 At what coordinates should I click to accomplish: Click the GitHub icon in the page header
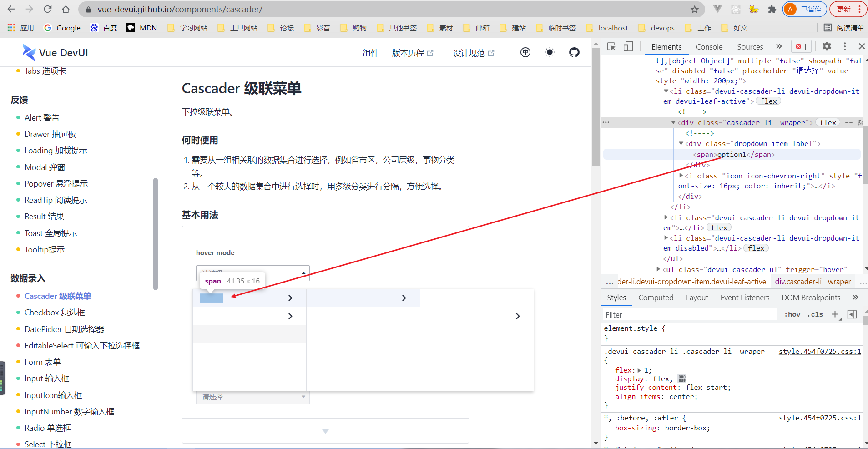[574, 53]
